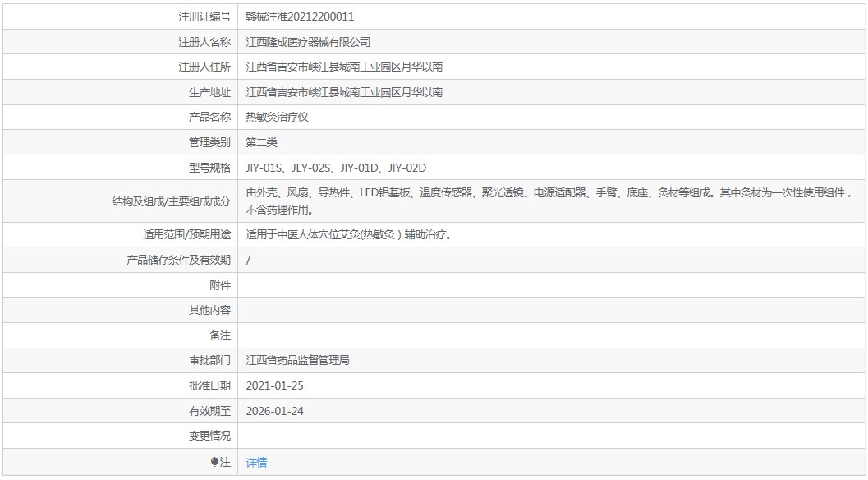Screen dimensions: 868x480
Task: Click the 其他内容 label
Action: (209, 311)
